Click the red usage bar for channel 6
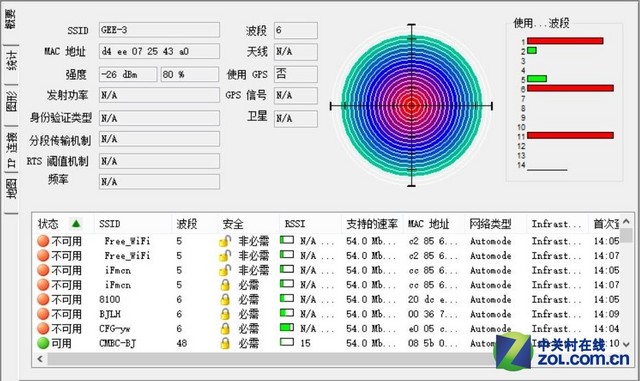Viewport: 640px width, 381px height. (x=570, y=88)
